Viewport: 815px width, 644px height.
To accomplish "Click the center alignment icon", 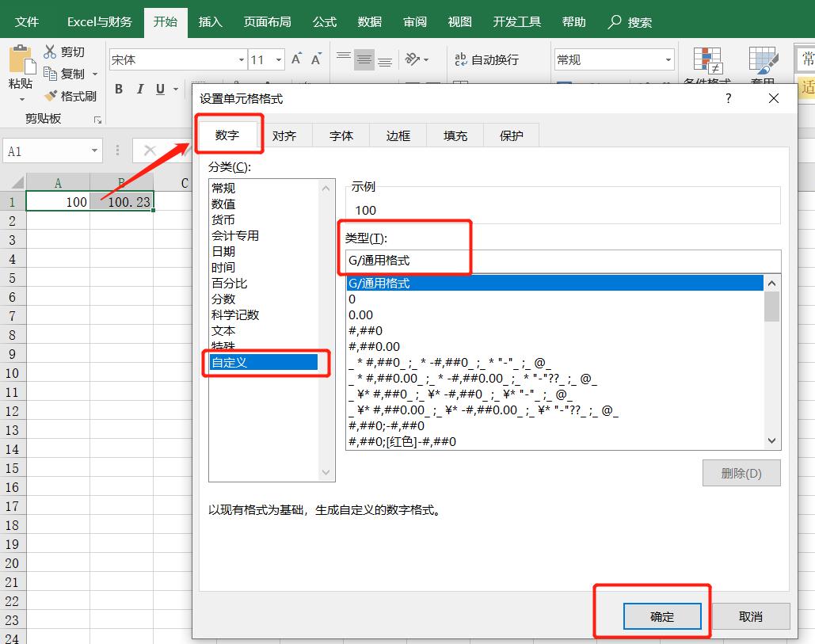I will 364,59.
